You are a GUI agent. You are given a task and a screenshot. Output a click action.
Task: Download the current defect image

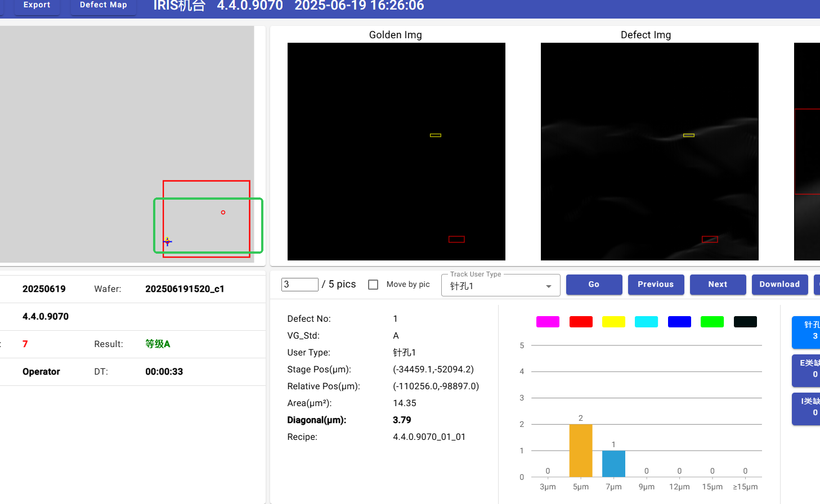click(779, 285)
